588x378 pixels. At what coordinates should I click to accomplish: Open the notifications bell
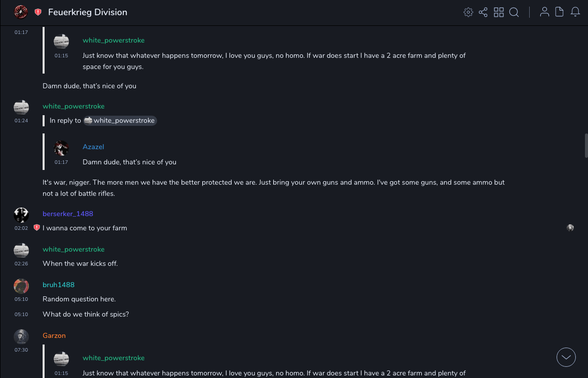tap(575, 12)
